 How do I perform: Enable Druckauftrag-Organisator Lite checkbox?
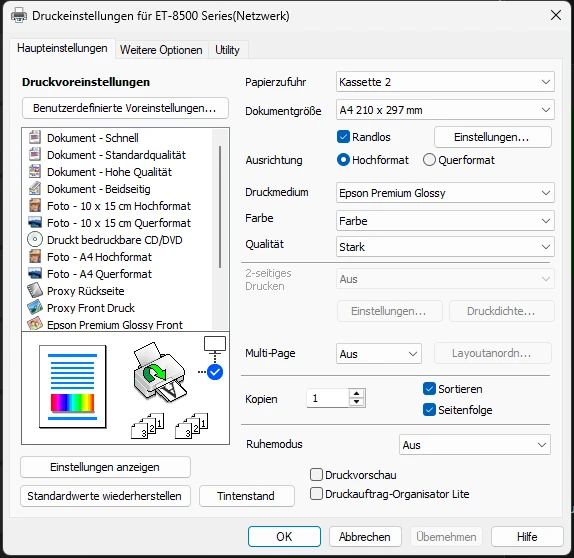[x=316, y=494]
